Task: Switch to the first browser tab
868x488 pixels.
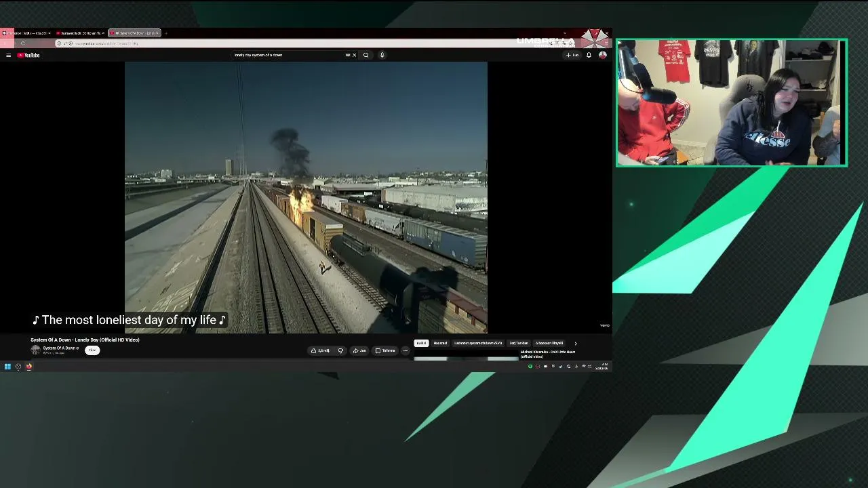Action: pos(27,33)
